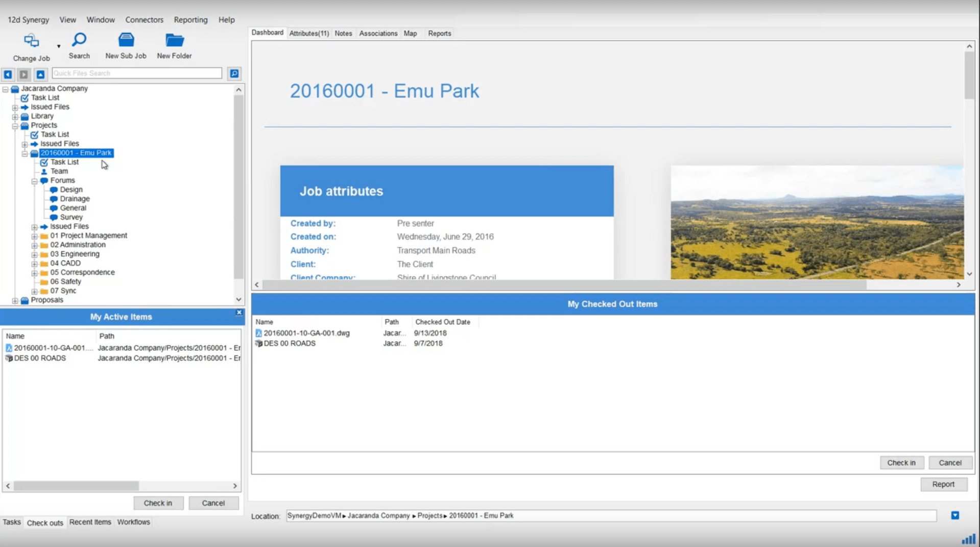This screenshot has height=547, width=980.
Task: Create a New Folder
Action: point(174,46)
